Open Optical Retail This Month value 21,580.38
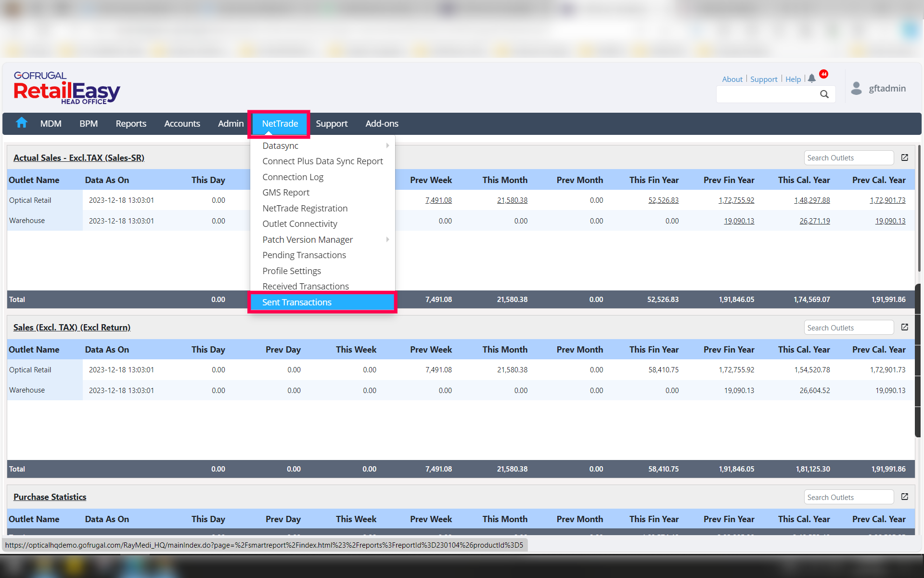 point(512,200)
